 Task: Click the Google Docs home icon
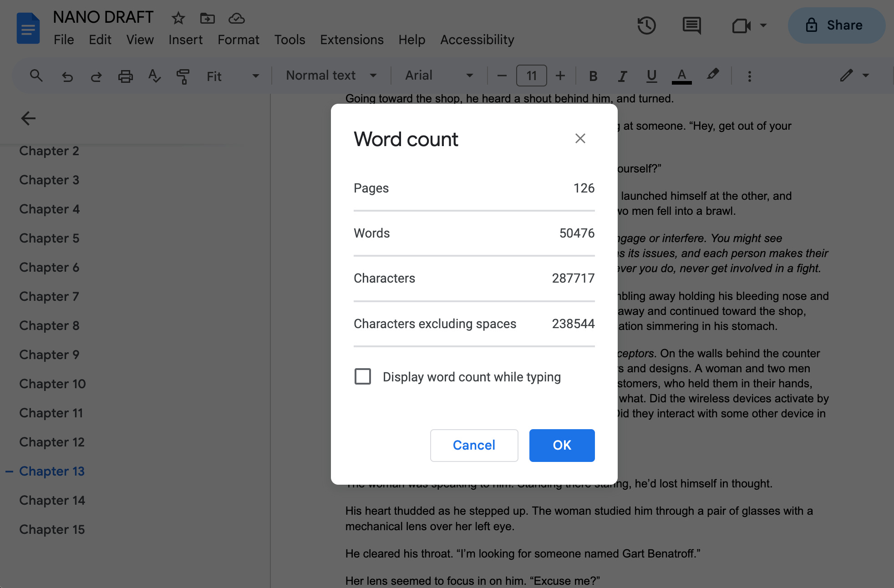(28, 29)
